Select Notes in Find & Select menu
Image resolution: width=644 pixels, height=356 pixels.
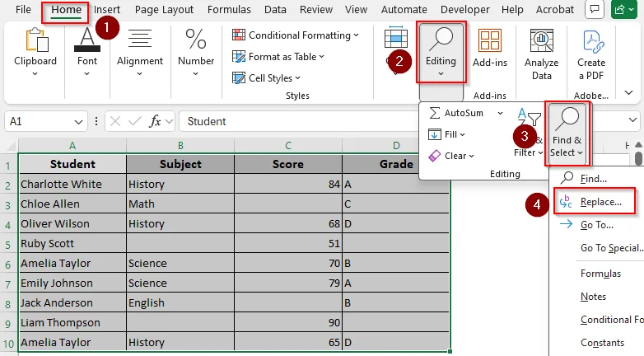593,297
